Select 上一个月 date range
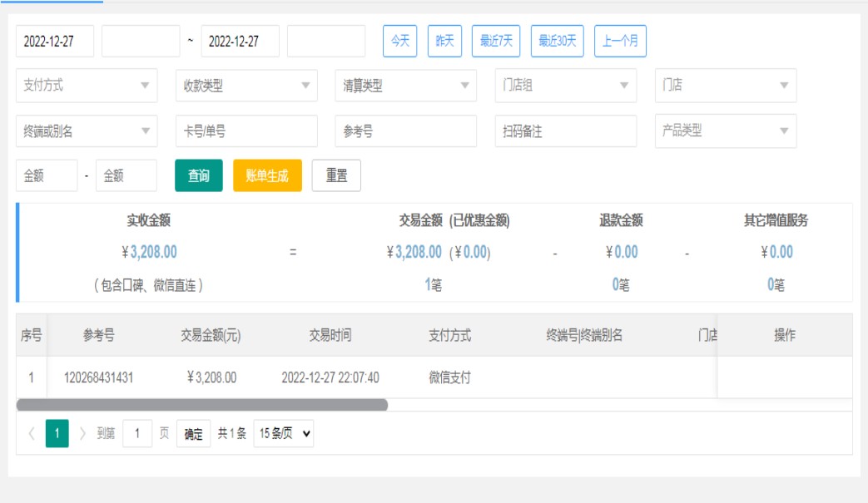Image resolution: width=868 pixels, height=503 pixels. [x=620, y=41]
